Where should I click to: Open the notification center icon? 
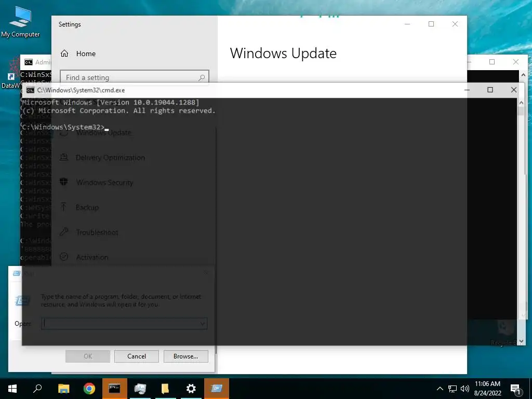[x=516, y=389]
